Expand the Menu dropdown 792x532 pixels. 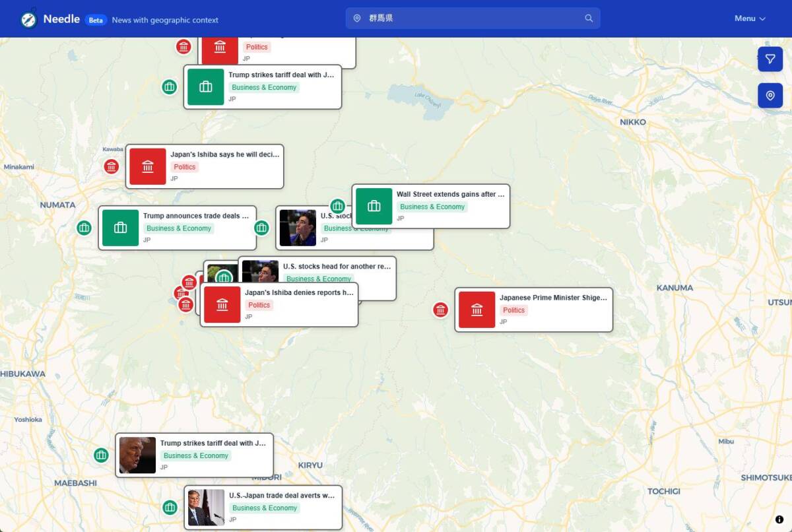click(750, 18)
